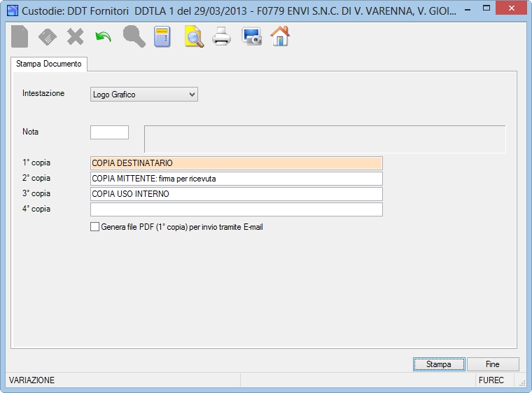The image size is (532, 393).
Task: Click the eraser/edit tag toolbar icon
Action: 48,36
